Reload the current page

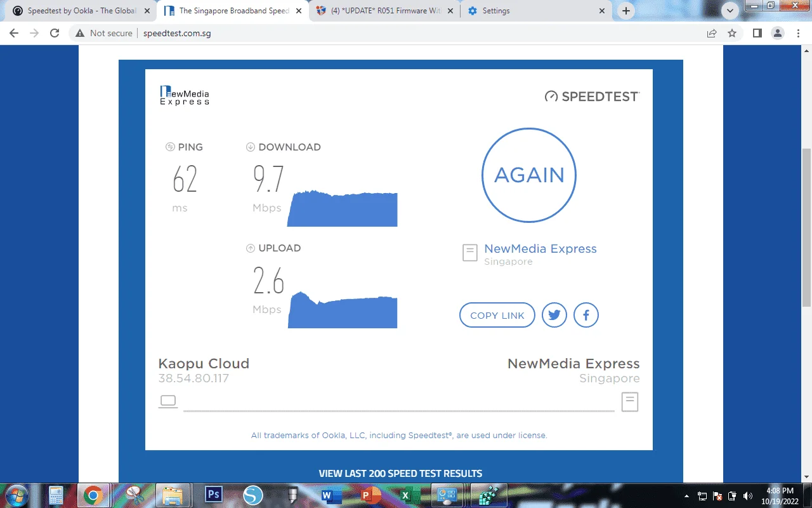(x=55, y=33)
